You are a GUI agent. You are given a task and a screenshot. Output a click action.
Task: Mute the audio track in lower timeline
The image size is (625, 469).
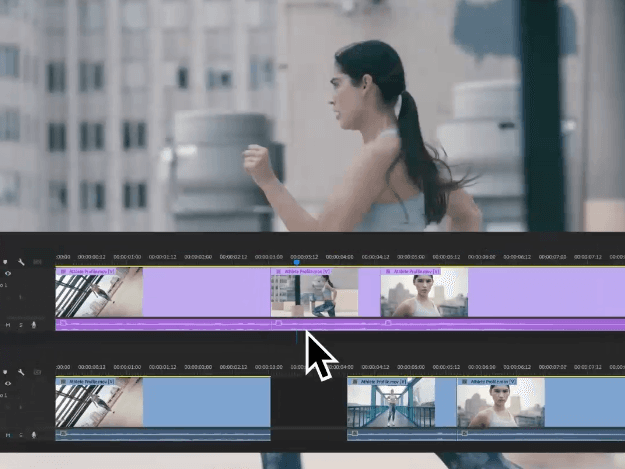[9, 434]
